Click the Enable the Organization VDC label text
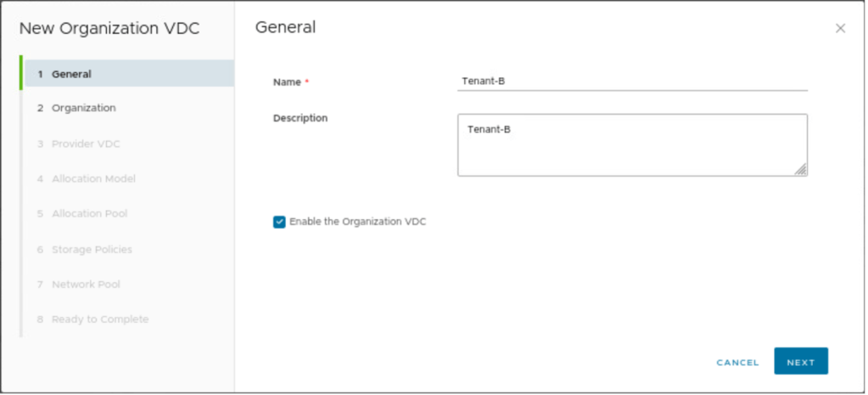This screenshot has width=868, height=395. point(357,222)
